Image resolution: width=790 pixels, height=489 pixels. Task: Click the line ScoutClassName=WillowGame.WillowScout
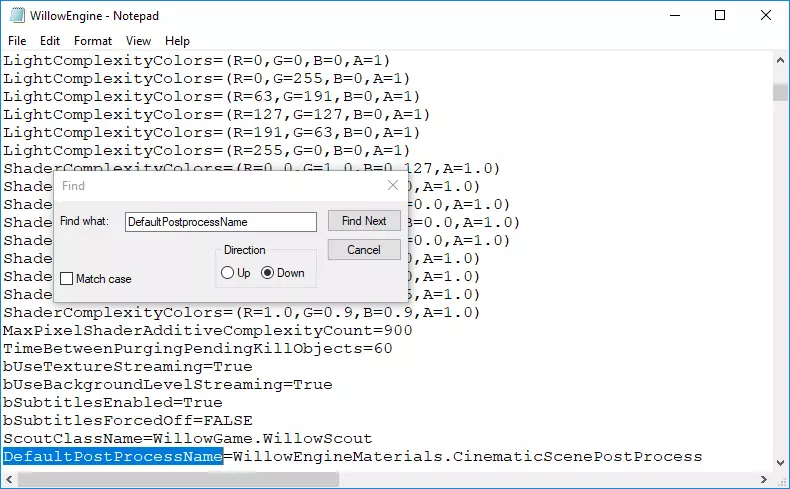187,438
